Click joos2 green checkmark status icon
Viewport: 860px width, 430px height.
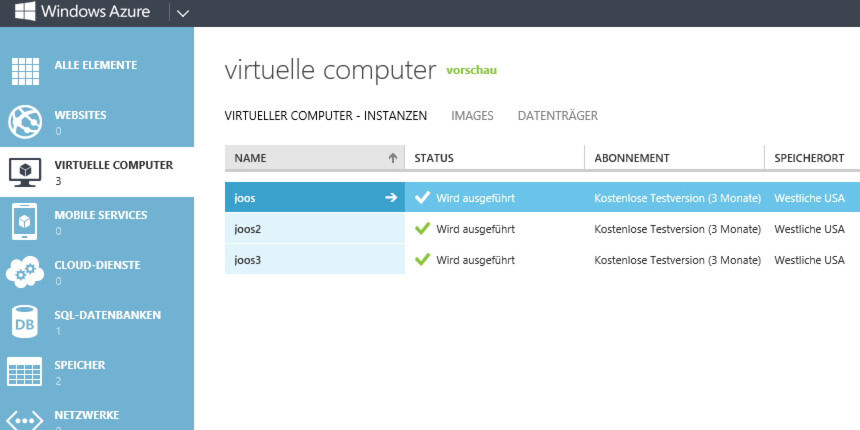pos(422,229)
